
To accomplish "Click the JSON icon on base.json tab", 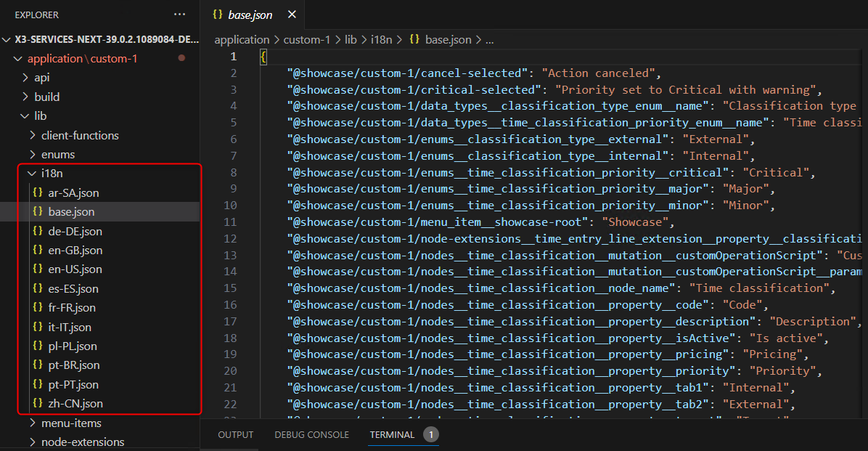I will (218, 15).
